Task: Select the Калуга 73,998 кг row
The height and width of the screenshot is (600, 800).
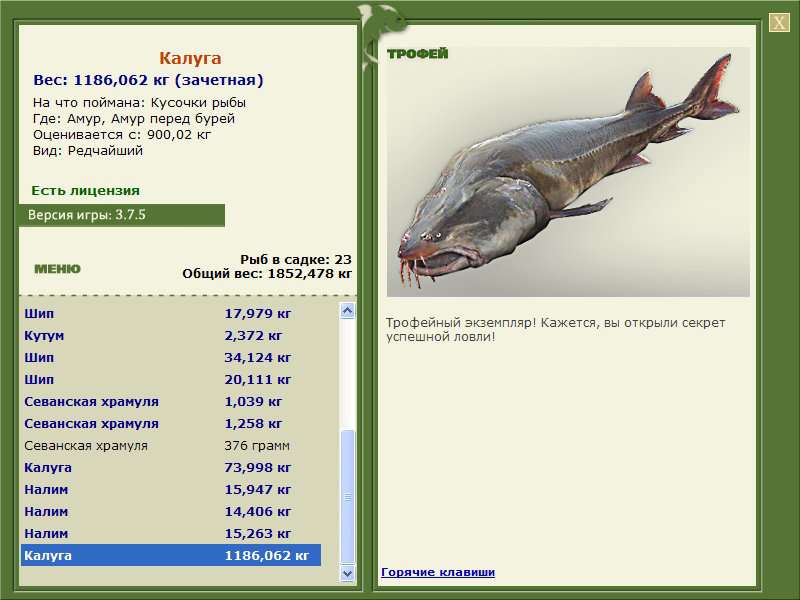Action: [x=171, y=467]
